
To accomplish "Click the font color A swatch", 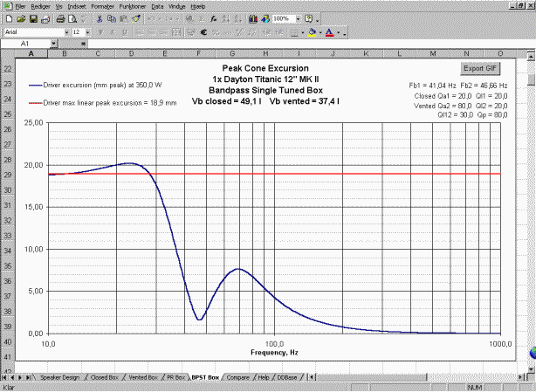I will 329,31.
